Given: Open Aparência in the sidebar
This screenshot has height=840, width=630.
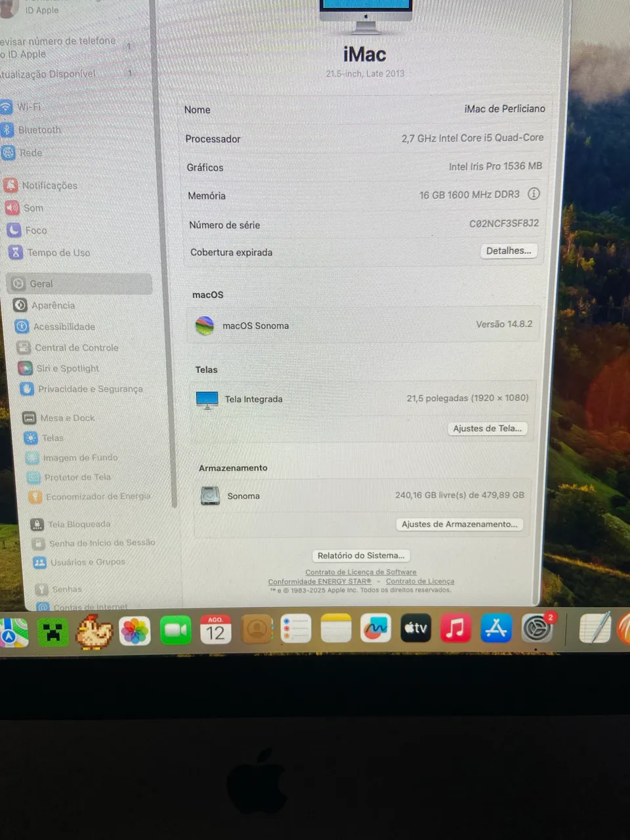Looking at the screenshot, I should (44, 305).
